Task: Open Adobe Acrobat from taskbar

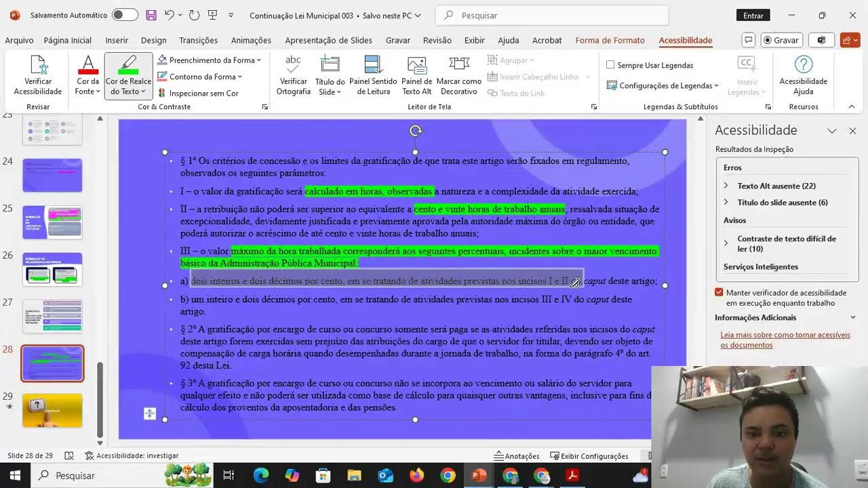Action: [x=573, y=476]
